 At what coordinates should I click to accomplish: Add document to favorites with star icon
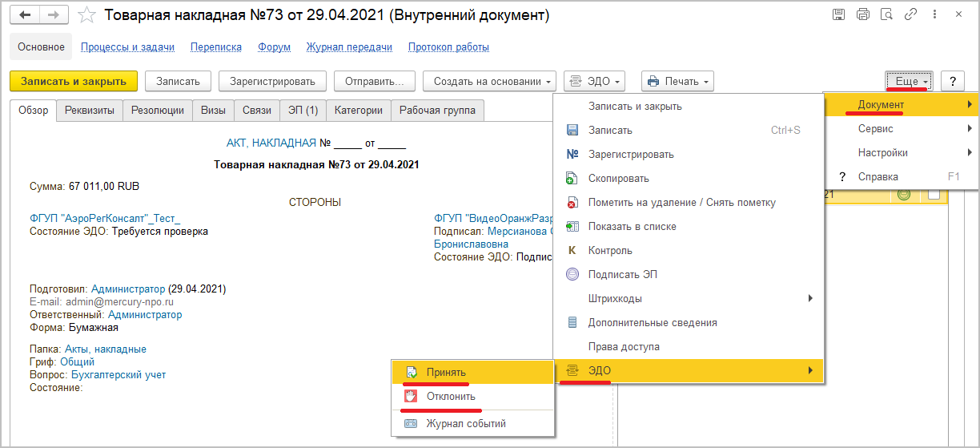[x=87, y=15]
